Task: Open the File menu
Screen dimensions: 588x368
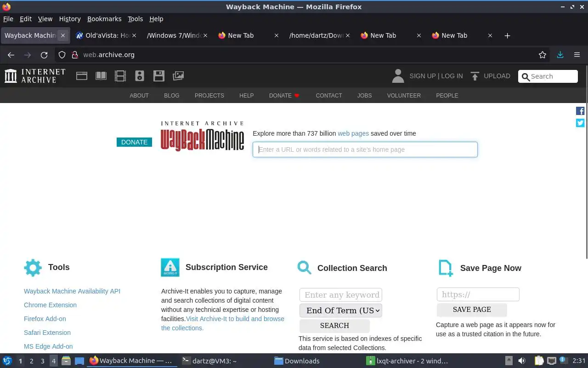Action: tap(8, 19)
